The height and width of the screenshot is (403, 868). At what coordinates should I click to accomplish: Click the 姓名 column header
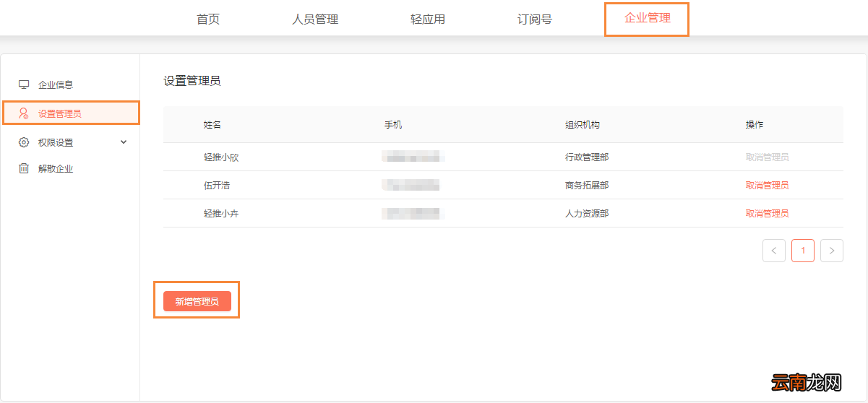(x=212, y=124)
